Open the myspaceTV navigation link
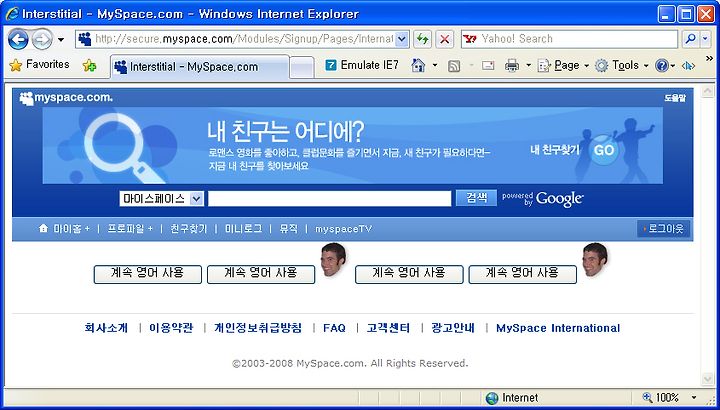This screenshot has height=410, width=720. [x=343, y=229]
